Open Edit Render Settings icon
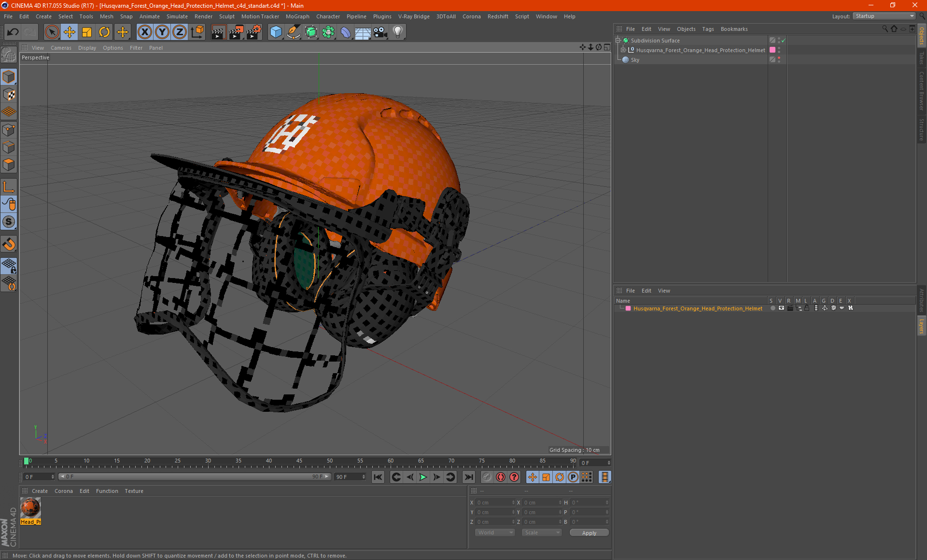The image size is (927, 560). [x=254, y=32]
